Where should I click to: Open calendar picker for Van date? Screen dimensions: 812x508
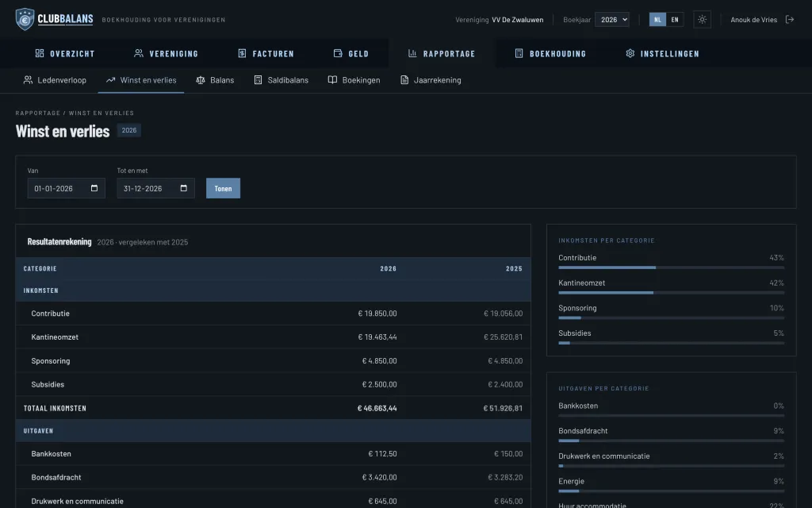click(94, 188)
